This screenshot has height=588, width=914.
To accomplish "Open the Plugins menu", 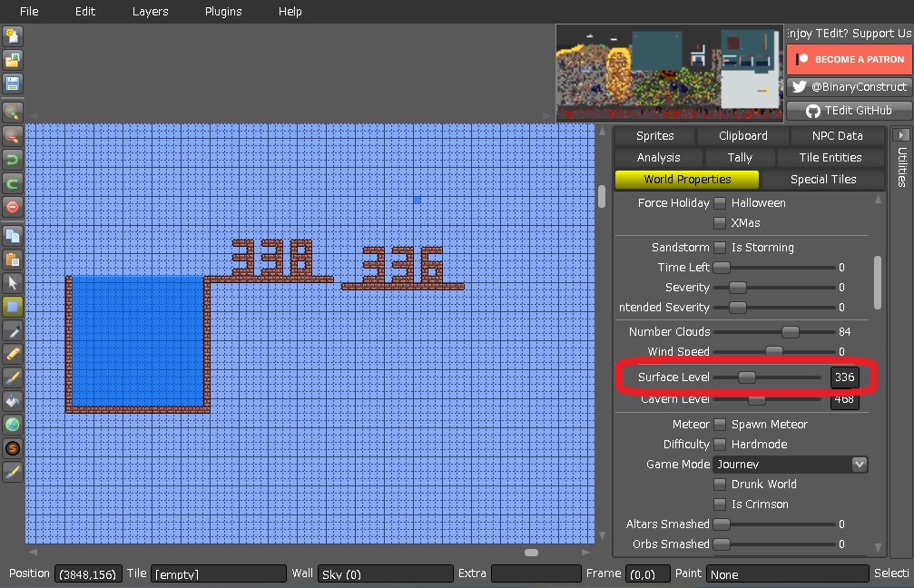I will coord(223,12).
